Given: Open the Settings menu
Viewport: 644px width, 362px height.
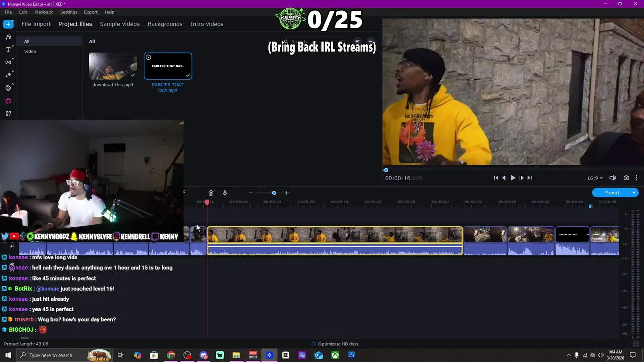Looking at the screenshot, I should tap(69, 12).
